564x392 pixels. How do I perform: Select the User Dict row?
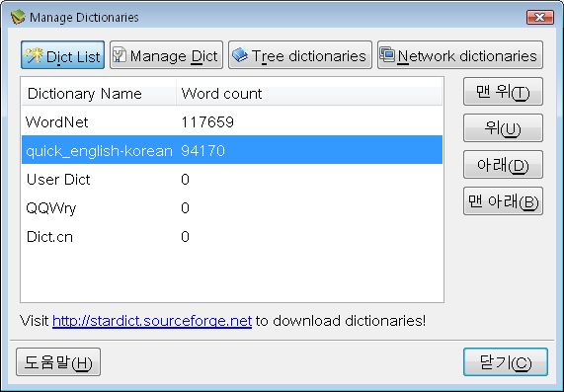[x=232, y=179]
